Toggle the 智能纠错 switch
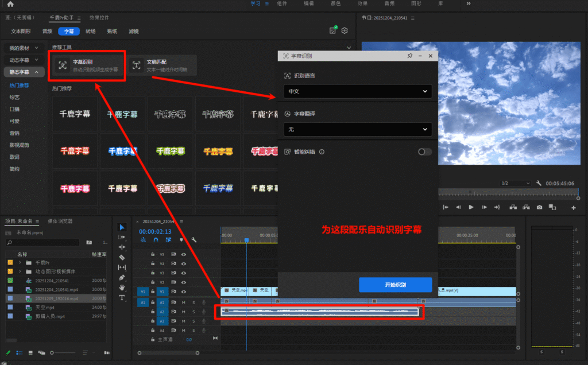 425,152
